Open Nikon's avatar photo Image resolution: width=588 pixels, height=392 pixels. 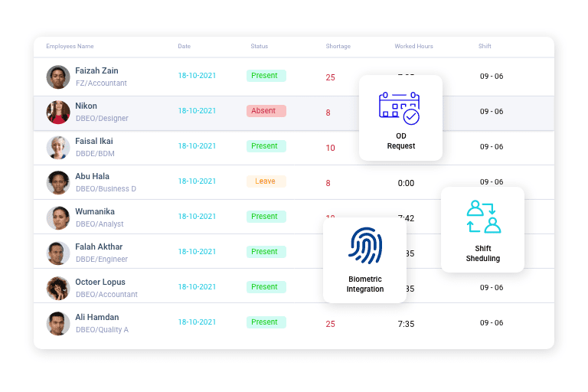(x=58, y=112)
